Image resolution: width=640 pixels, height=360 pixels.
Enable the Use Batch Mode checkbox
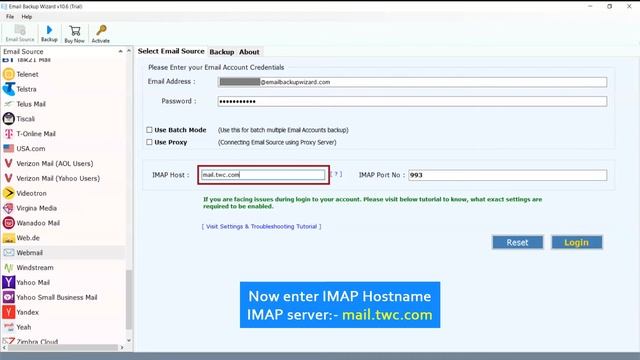click(149, 130)
